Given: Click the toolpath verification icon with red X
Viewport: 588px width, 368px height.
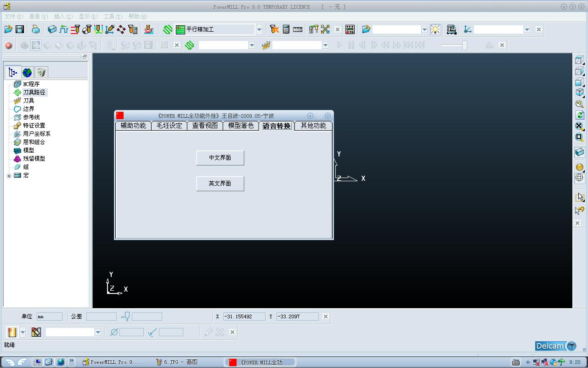Looking at the screenshot, I should point(275,29).
